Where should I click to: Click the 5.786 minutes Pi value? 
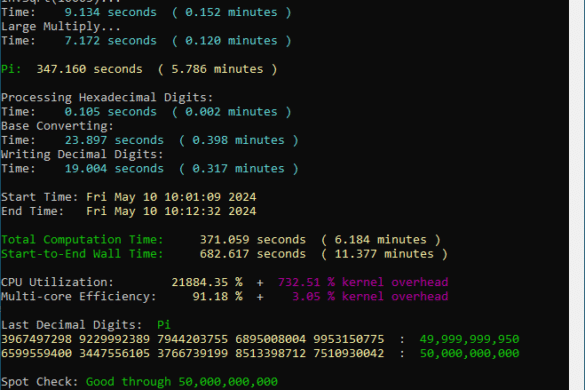pos(217,69)
